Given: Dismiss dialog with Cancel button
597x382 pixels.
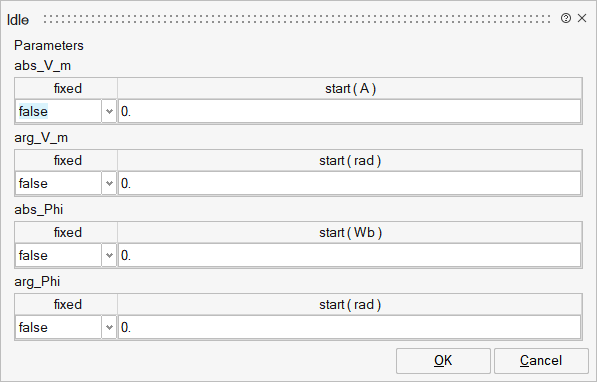Looking at the screenshot, I should pyautogui.click(x=541, y=360).
